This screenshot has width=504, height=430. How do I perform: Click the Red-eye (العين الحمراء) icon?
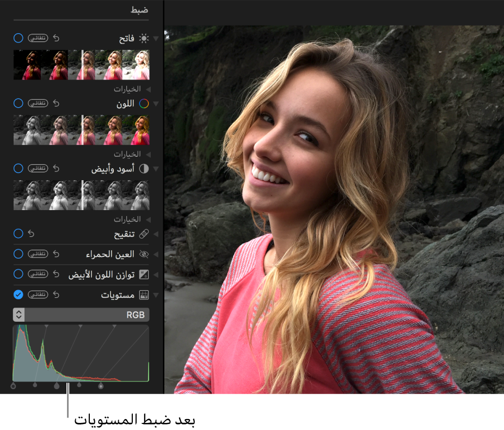[144, 254]
